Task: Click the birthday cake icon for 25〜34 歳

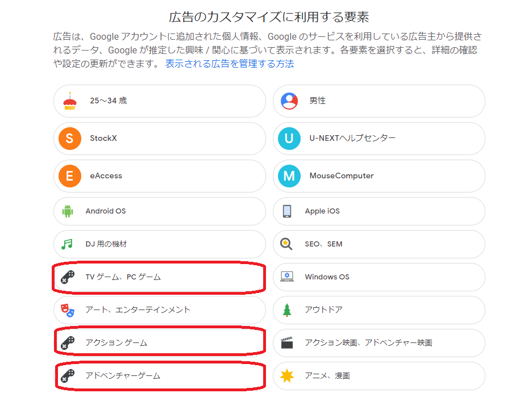Action: [x=70, y=101]
